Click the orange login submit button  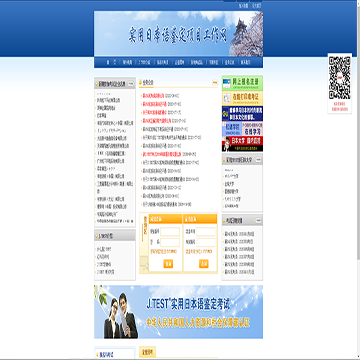[x=168, y=264]
